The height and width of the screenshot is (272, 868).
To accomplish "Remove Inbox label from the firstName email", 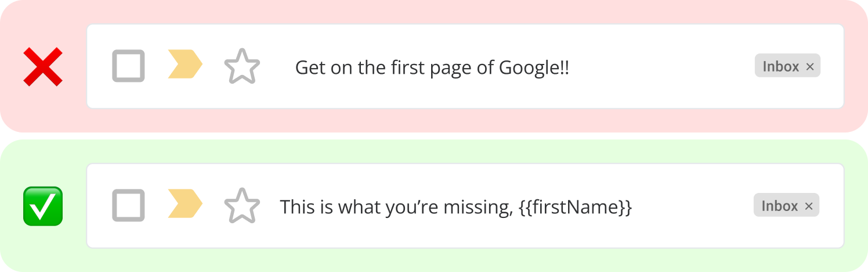I will pos(809,206).
